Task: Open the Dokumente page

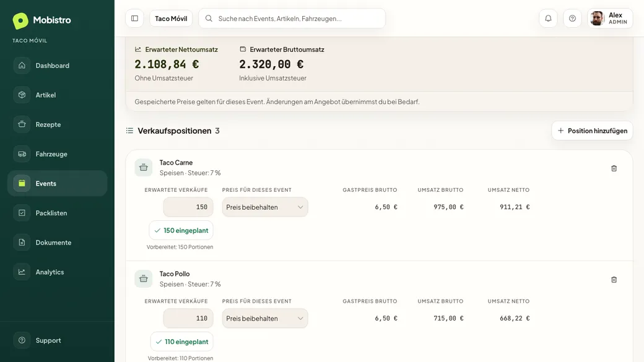Action: point(57,243)
